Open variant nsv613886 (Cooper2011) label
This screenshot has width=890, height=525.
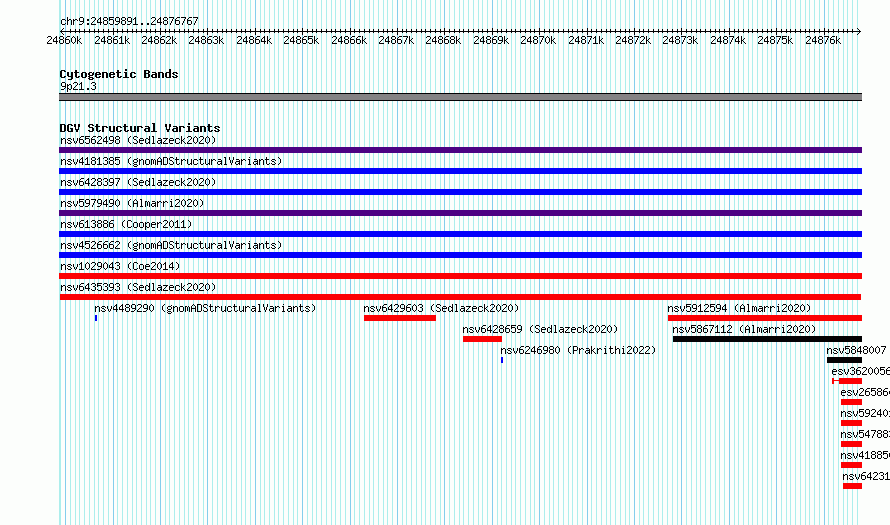pos(126,224)
